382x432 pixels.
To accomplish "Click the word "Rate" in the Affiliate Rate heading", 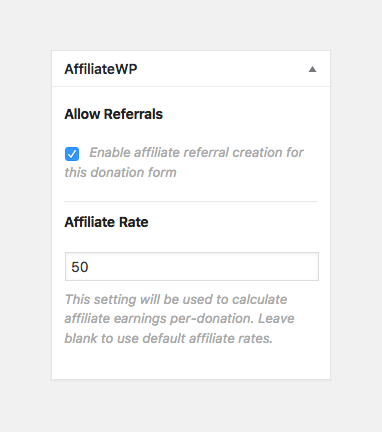I will [x=134, y=222].
